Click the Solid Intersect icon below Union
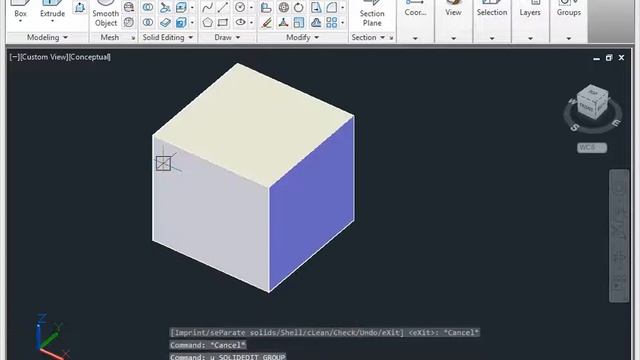 point(148,22)
